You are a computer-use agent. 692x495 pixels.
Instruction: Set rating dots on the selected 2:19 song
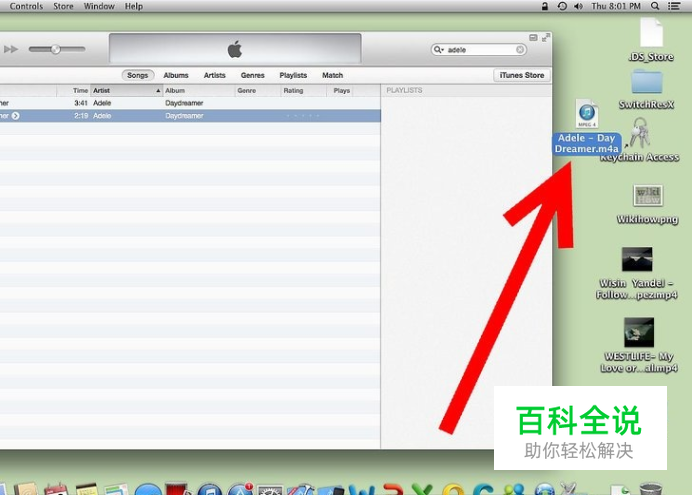[302, 116]
